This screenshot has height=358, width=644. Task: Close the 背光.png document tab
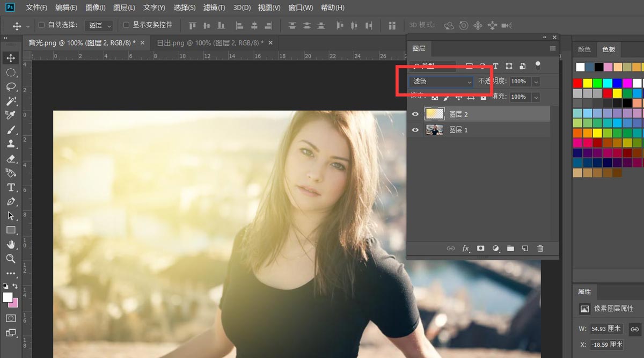(143, 42)
